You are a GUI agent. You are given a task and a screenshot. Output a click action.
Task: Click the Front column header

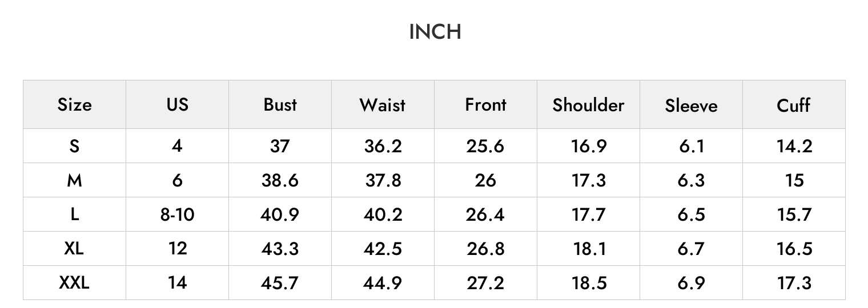click(x=485, y=105)
